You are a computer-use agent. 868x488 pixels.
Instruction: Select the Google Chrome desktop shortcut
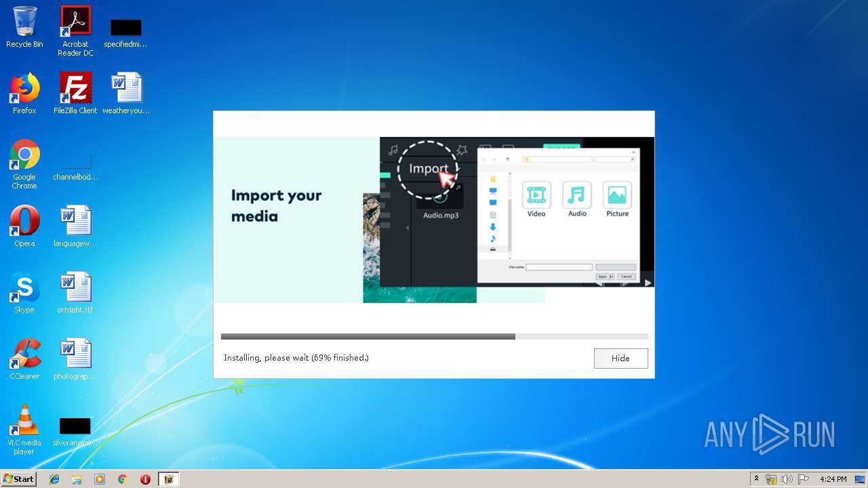[24, 164]
